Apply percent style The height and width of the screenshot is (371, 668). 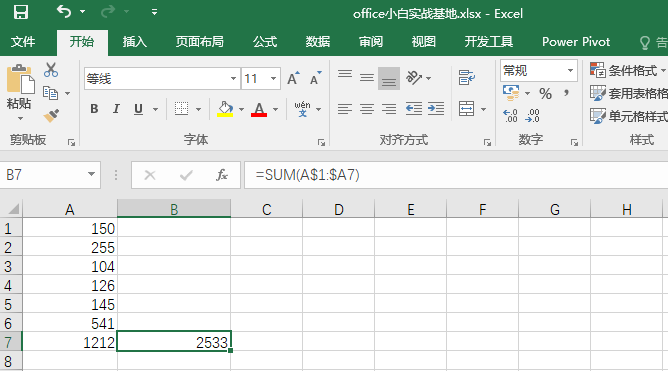[545, 93]
